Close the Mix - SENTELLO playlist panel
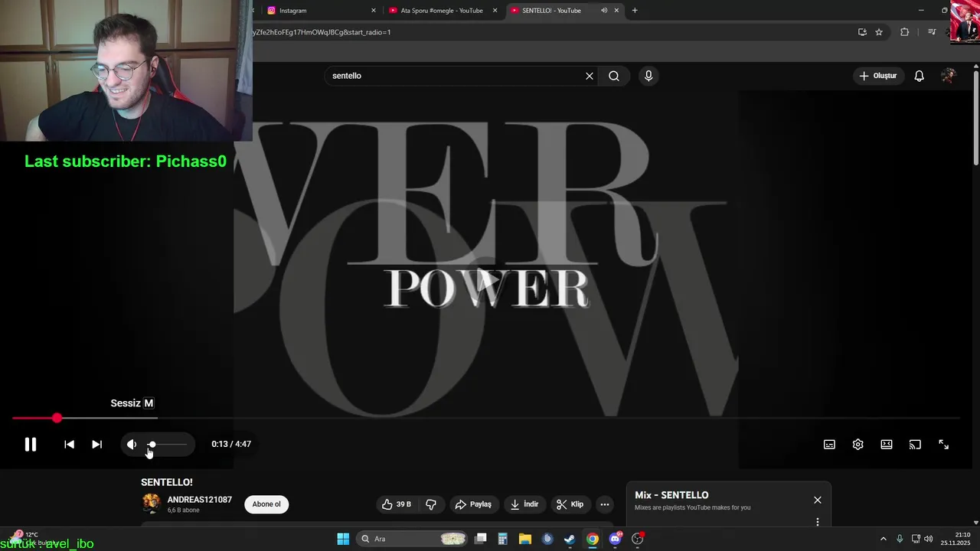Screen dimensions: 980x551 [818, 500]
